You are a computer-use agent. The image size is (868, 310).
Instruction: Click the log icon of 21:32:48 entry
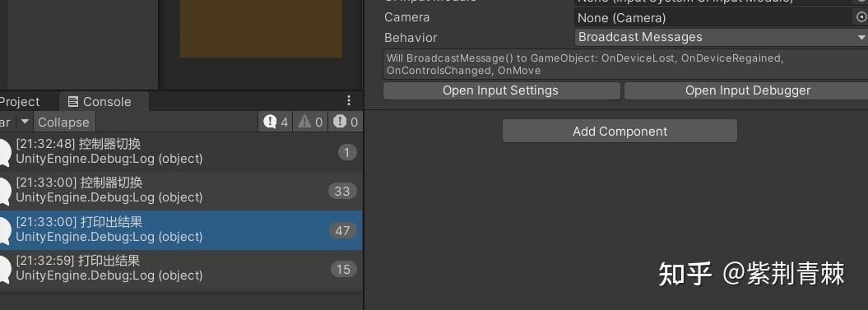click(3, 151)
